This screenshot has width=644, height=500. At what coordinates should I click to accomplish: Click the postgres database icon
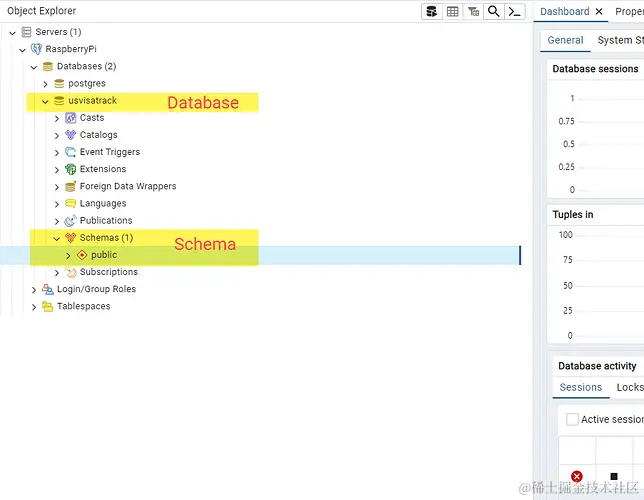[x=59, y=84]
